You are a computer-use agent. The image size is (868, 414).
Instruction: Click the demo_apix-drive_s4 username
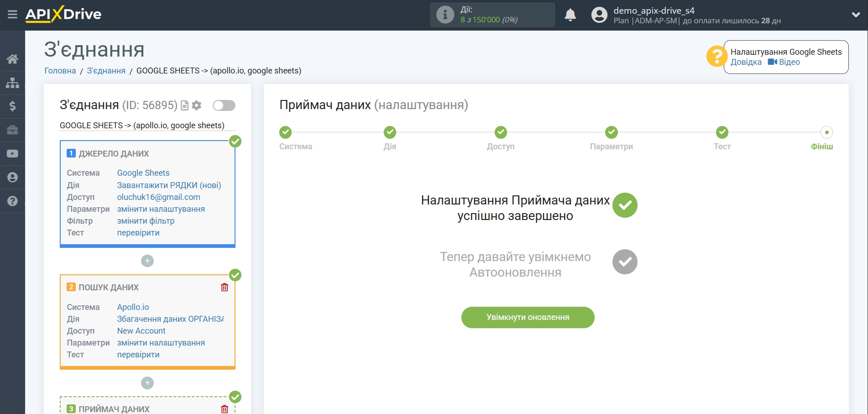point(654,10)
